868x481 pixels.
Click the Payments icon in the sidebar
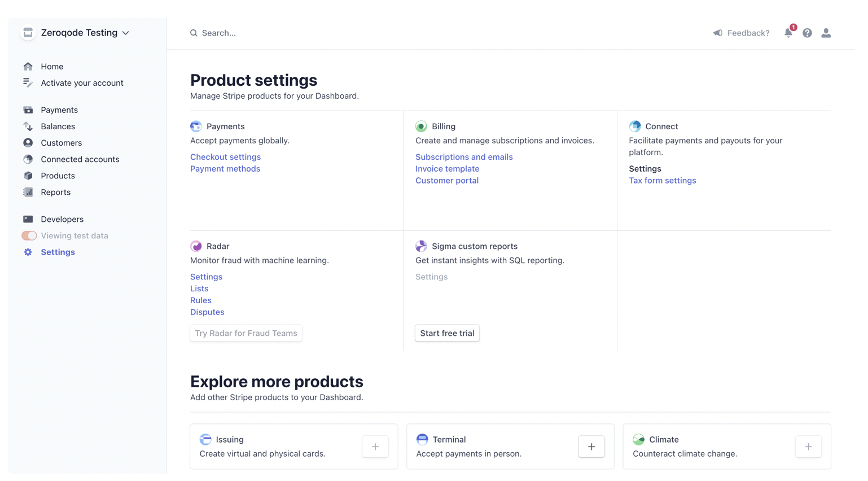[28, 110]
